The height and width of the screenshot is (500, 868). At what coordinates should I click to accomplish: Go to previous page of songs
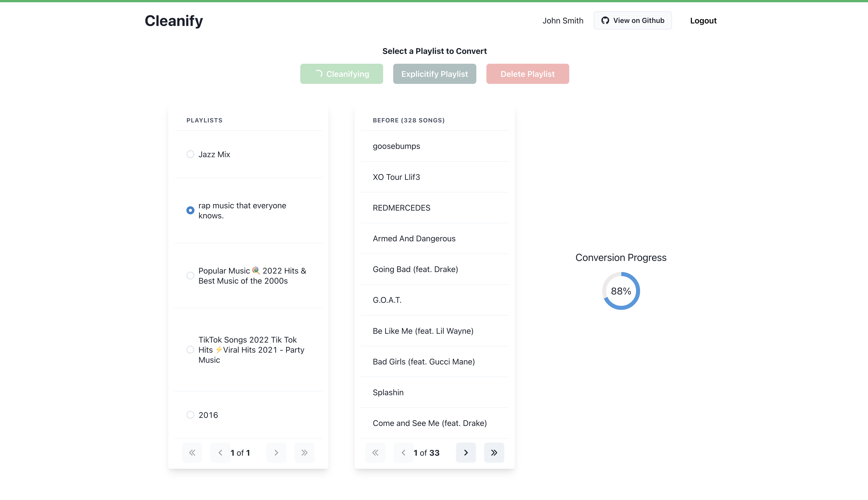point(403,453)
